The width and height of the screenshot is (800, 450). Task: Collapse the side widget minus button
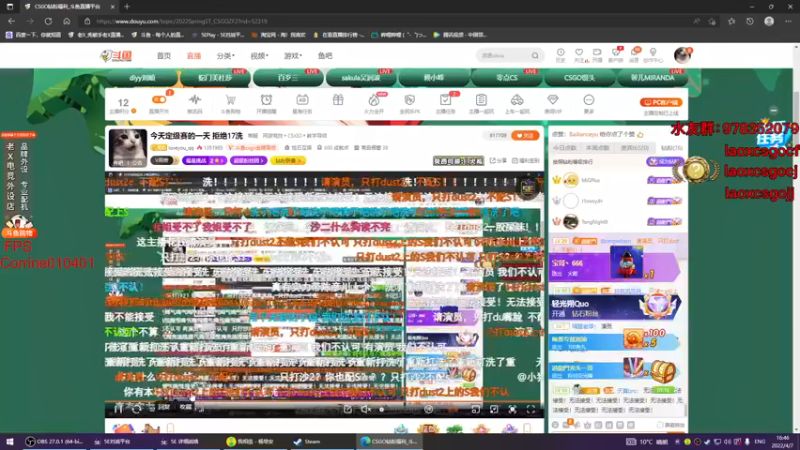coord(773,110)
